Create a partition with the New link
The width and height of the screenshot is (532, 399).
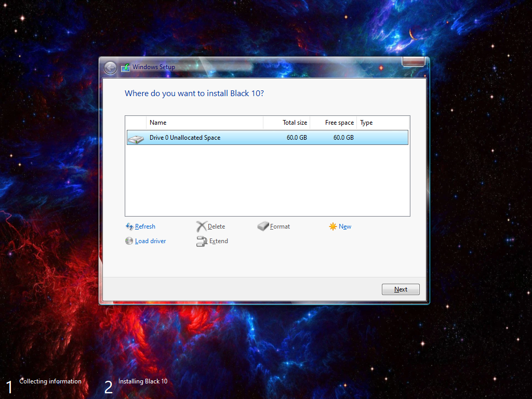[x=345, y=227]
